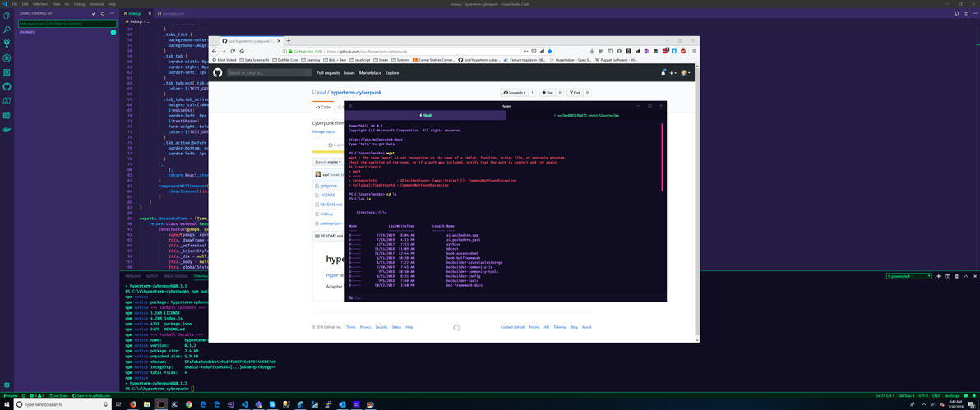980x410 pixels.
Task: Open Firefox from the Windows taskbar
Action: pos(133,404)
